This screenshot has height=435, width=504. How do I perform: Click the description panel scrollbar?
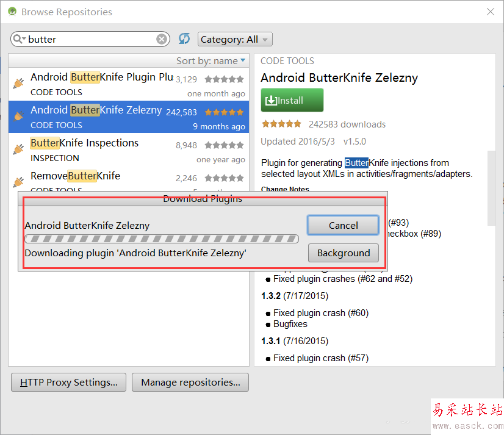[491, 188]
